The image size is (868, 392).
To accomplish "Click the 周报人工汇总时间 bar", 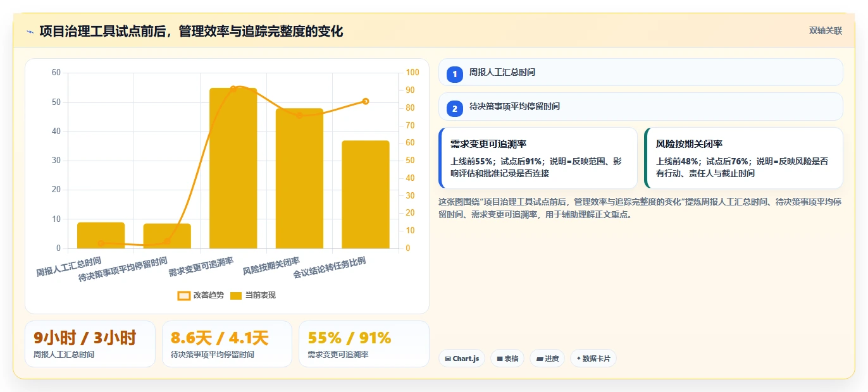I will (101, 236).
